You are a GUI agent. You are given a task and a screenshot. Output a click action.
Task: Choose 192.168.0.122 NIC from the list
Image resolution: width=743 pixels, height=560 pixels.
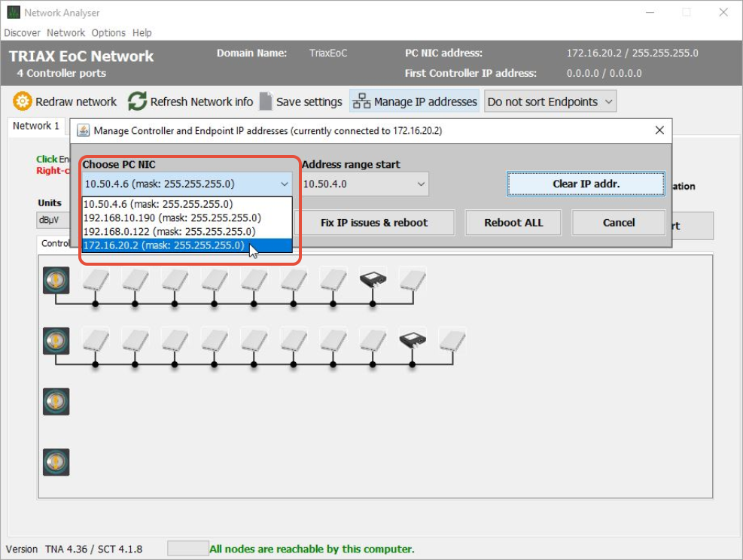pyautogui.click(x=187, y=232)
